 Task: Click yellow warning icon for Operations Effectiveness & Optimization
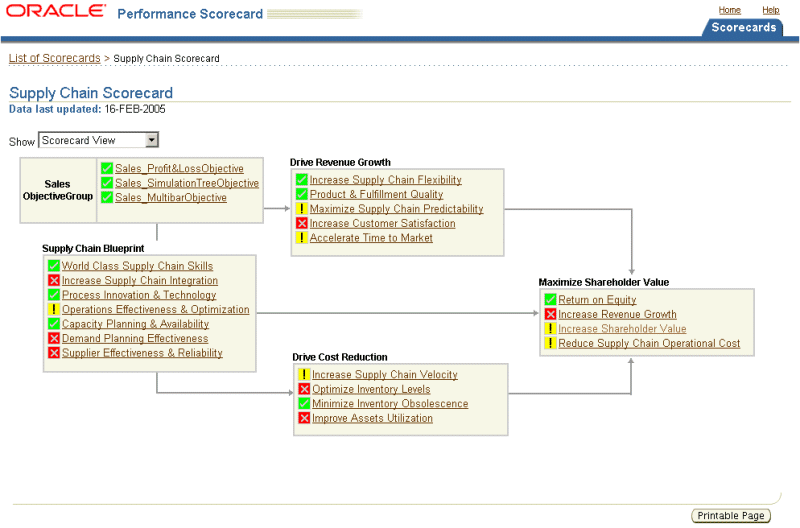coord(54,309)
